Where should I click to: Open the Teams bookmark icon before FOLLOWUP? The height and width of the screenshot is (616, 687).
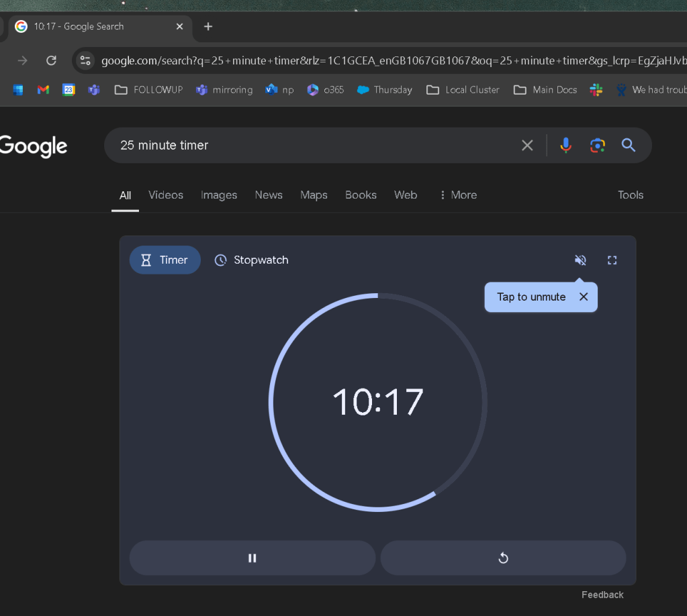pyautogui.click(x=94, y=90)
